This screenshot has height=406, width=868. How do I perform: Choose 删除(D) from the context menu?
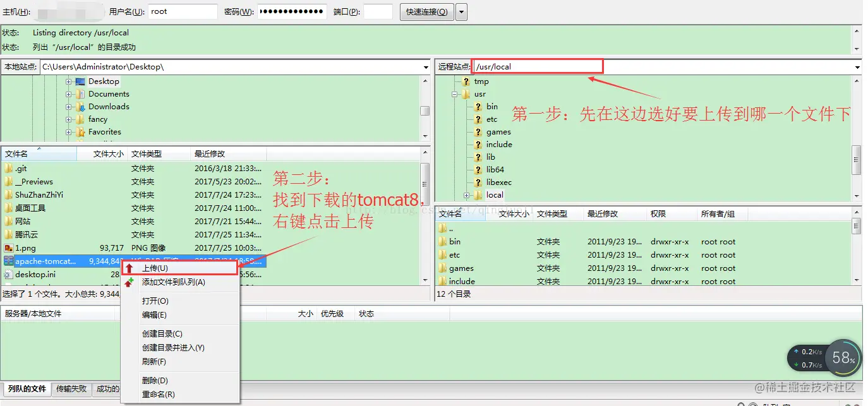coord(180,381)
